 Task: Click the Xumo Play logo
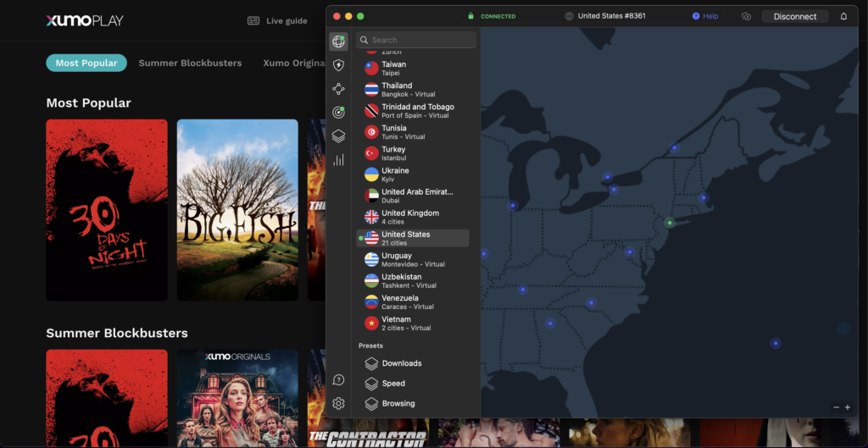85,21
